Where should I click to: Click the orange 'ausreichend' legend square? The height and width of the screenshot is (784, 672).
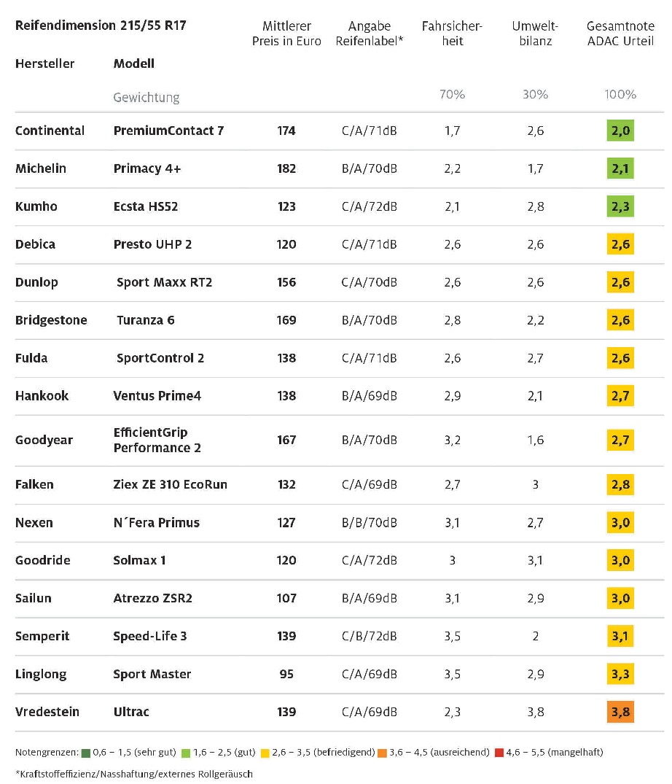(x=382, y=753)
